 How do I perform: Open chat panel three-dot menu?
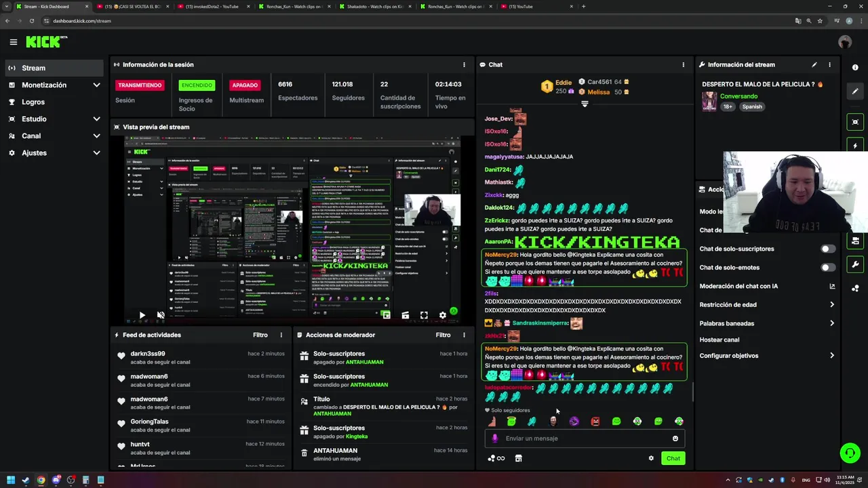click(x=683, y=65)
